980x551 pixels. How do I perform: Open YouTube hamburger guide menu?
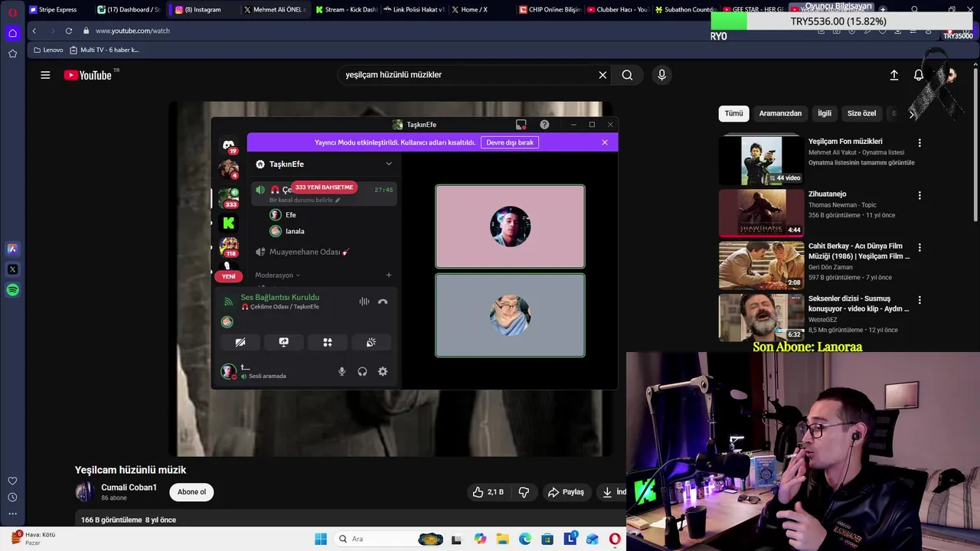[45, 75]
